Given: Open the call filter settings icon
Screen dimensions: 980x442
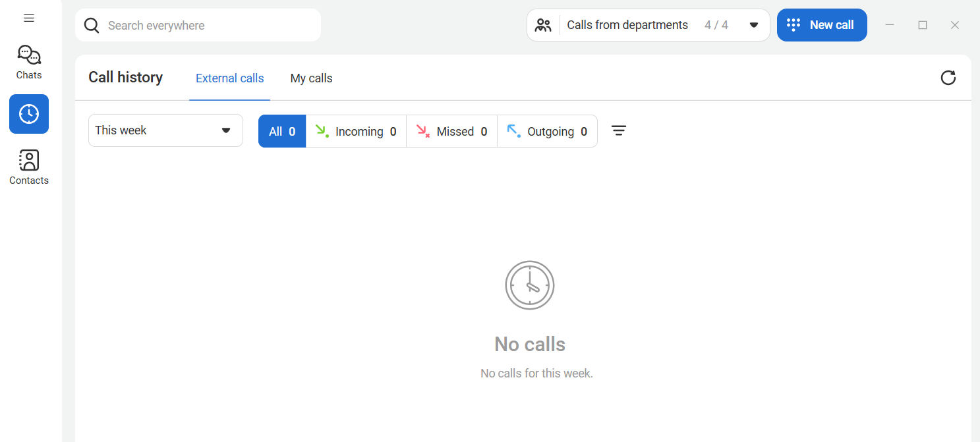Looking at the screenshot, I should click(x=618, y=131).
